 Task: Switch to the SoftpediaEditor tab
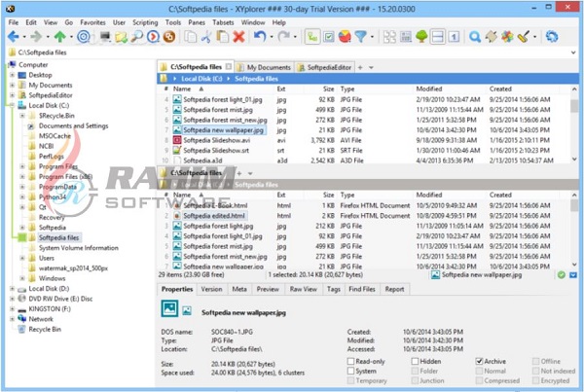[x=325, y=67]
